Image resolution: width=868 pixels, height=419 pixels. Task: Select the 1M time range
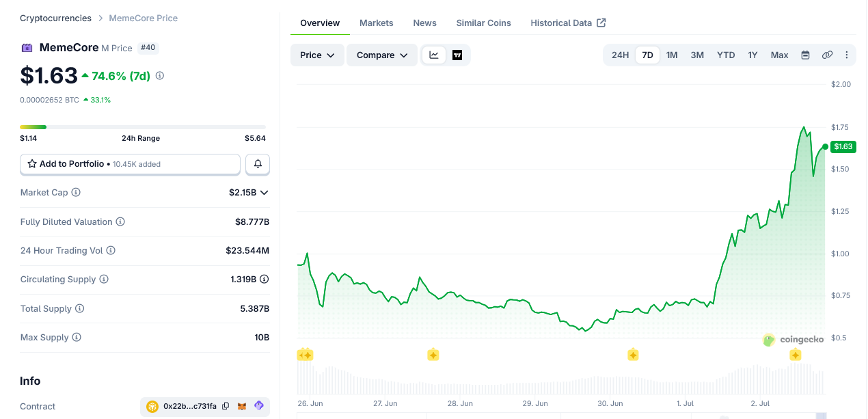(x=672, y=55)
